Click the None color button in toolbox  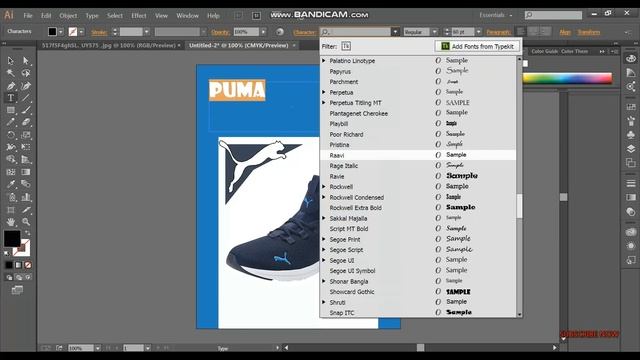pos(28,265)
